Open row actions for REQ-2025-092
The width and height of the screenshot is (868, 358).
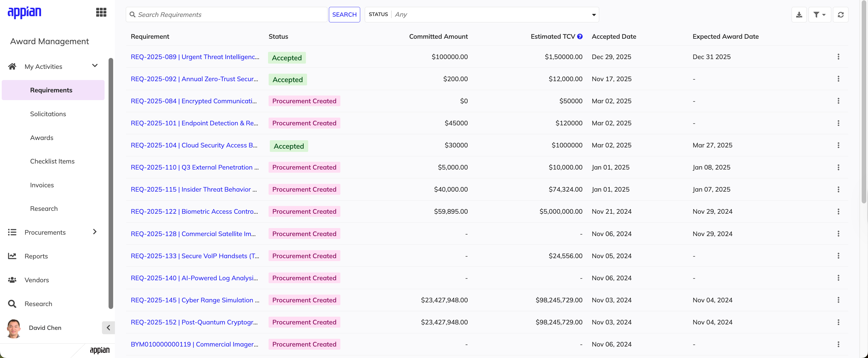(838, 79)
